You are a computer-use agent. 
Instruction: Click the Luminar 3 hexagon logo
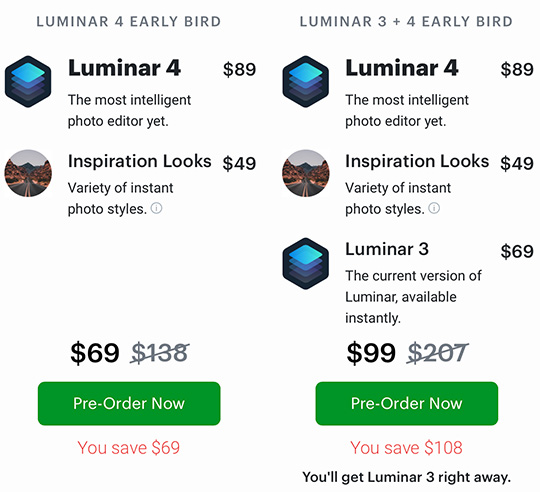pyautogui.click(x=305, y=263)
